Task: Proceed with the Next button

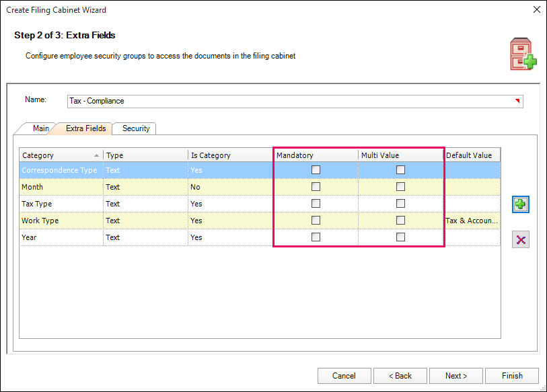Action: click(x=456, y=376)
